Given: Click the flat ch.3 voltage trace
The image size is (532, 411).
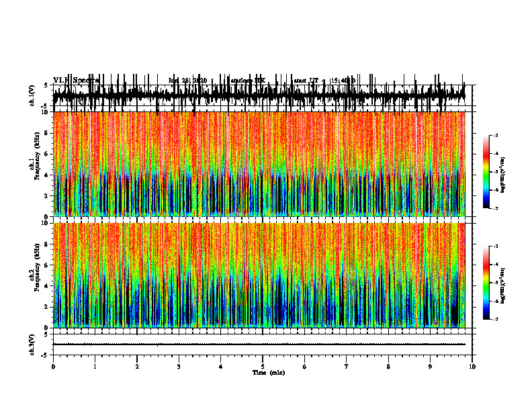Looking at the screenshot, I should (x=259, y=345).
